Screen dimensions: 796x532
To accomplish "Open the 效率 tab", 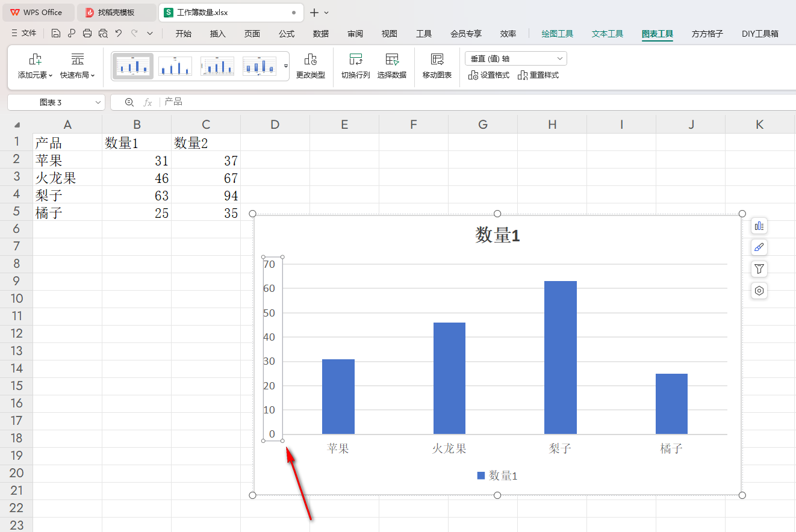I will [x=508, y=34].
